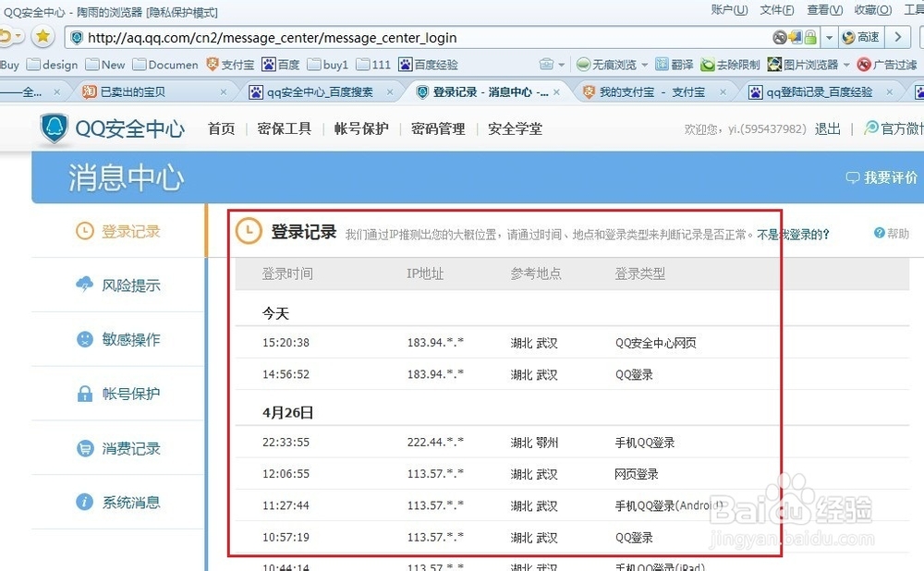The height and width of the screenshot is (571, 924).
Task: Click the 10:57:19 login time
Action: [286, 537]
